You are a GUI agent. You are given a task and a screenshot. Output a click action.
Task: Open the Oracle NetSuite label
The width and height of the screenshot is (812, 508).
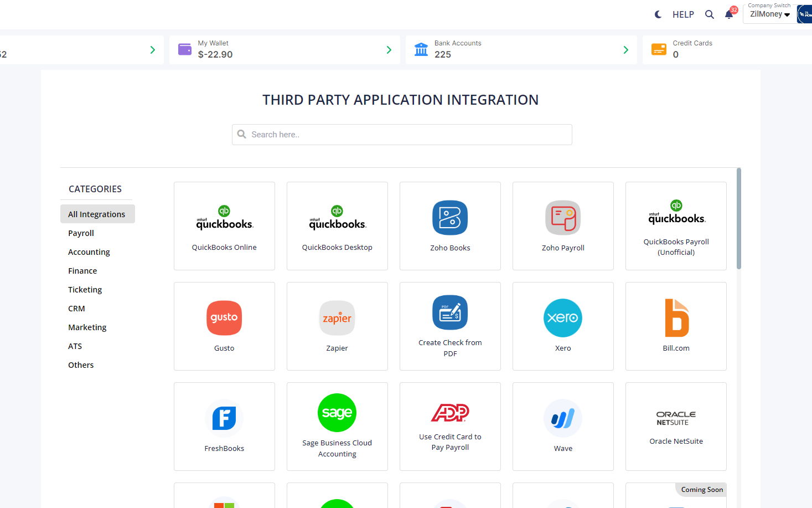coord(676,442)
